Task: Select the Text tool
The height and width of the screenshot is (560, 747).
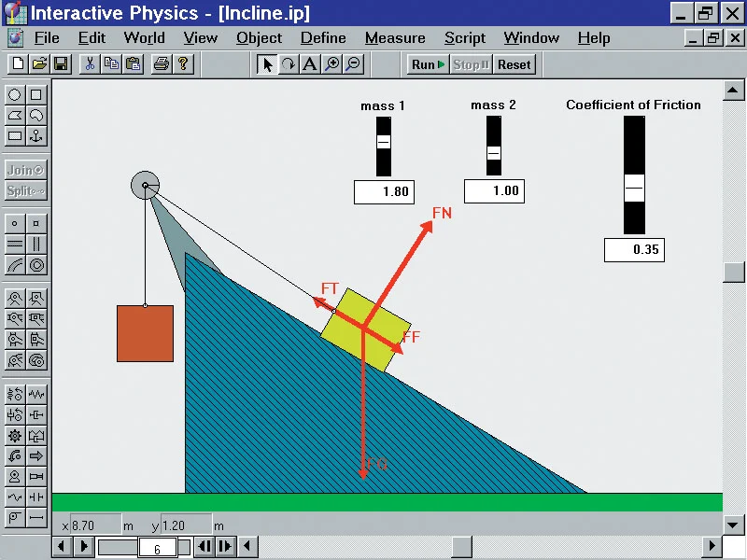Action: pyautogui.click(x=309, y=64)
